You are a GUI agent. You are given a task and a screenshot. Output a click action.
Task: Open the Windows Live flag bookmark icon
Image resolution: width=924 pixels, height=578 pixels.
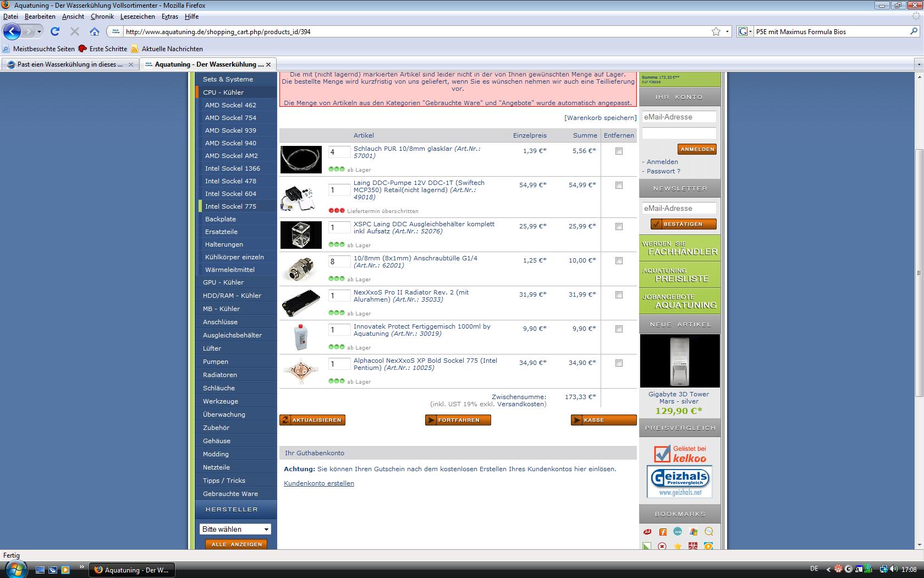(x=693, y=532)
